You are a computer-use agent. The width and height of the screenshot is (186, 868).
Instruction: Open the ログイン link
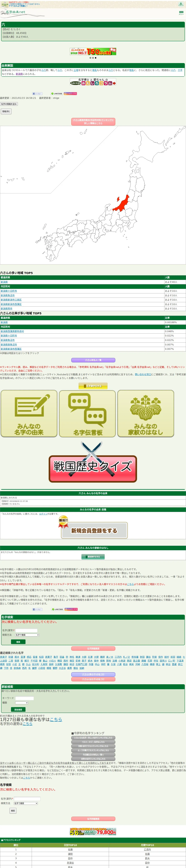click(43, 514)
